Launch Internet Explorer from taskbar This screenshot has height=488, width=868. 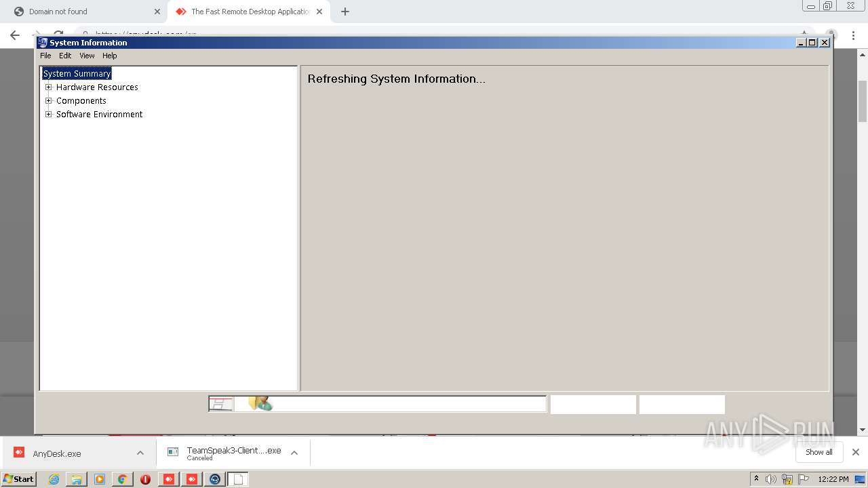[54, 479]
